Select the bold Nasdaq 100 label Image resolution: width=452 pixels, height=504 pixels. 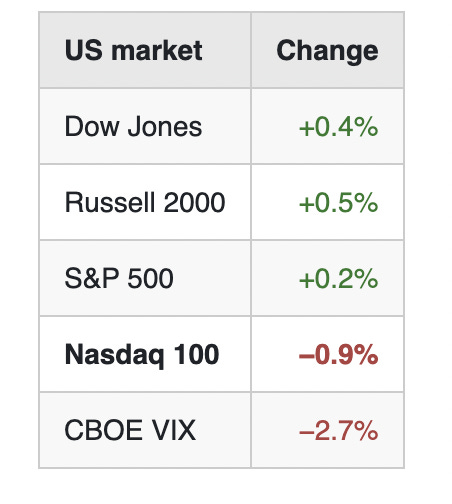[142, 355]
